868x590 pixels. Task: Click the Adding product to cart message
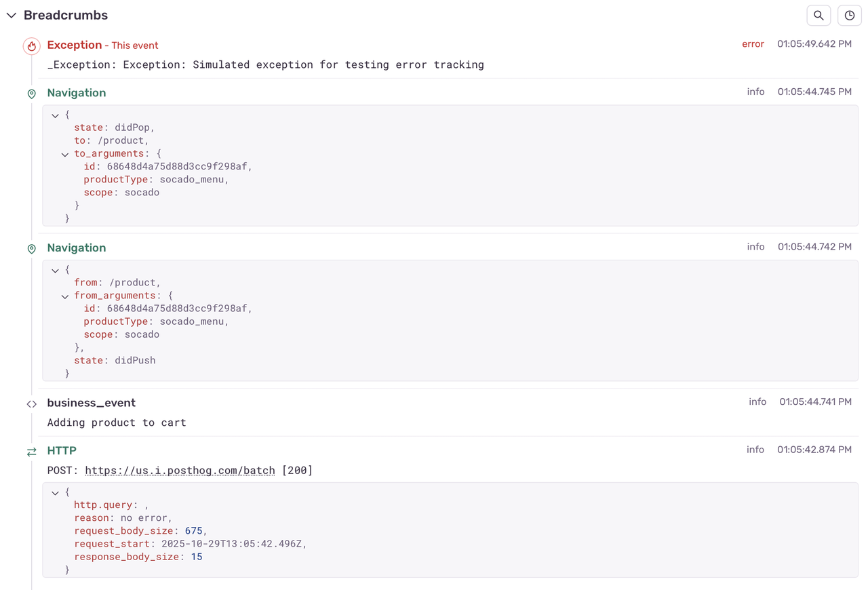coord(116,422)
